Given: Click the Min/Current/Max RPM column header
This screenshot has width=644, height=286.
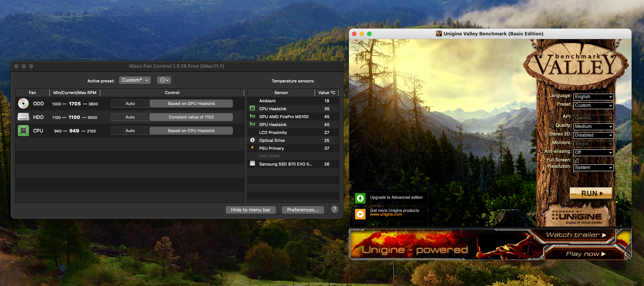Looking at the screenshot, I should tap(75, 93).
